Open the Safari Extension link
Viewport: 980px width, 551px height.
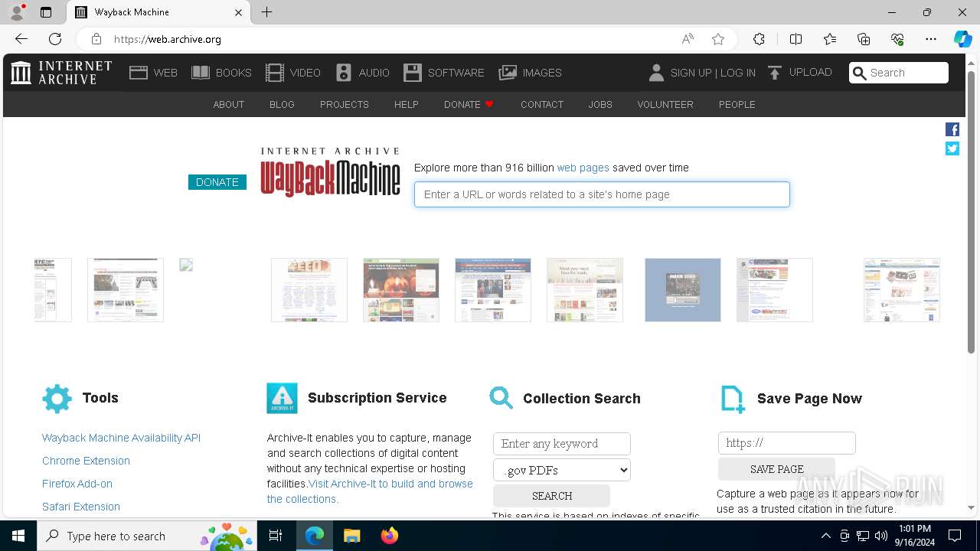(81, 507)
